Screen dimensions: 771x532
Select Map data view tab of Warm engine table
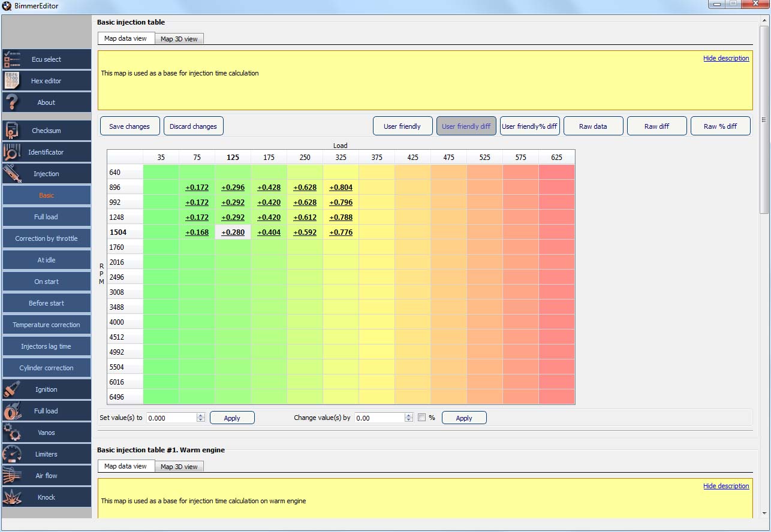tap(125, 466)
